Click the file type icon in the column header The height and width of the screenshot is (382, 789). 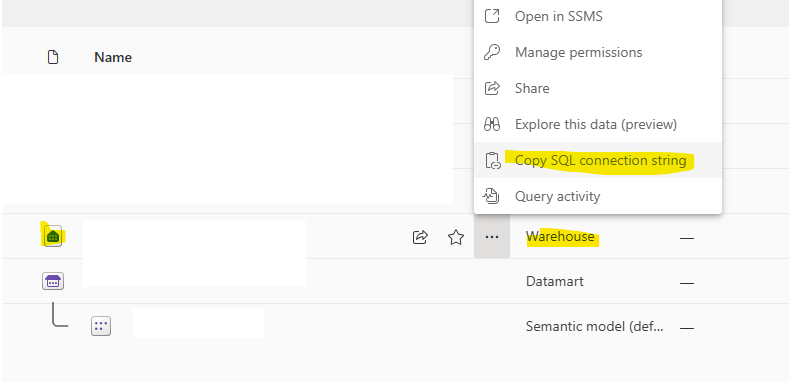[53, 57]
